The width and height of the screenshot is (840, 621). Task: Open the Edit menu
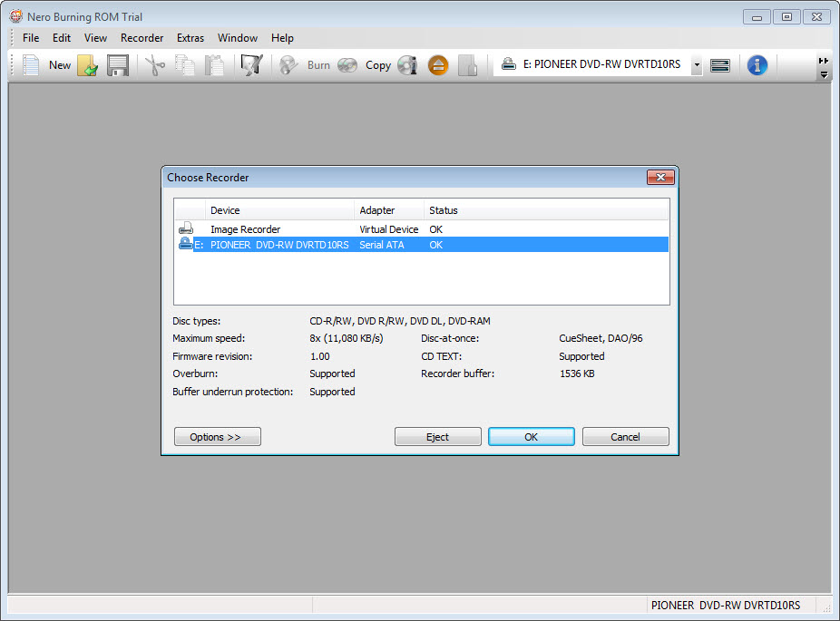(62, 38)
